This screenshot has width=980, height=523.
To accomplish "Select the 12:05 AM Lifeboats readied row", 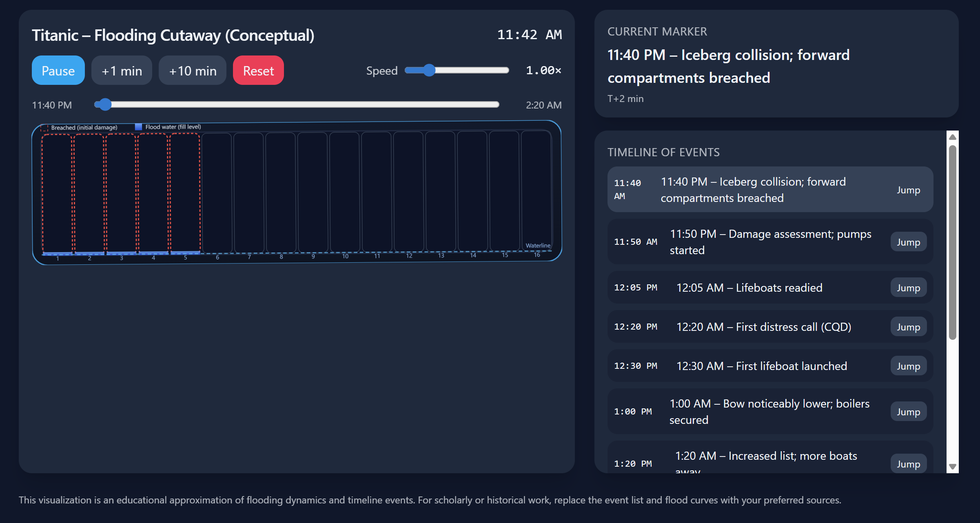I will pos(770,287).
